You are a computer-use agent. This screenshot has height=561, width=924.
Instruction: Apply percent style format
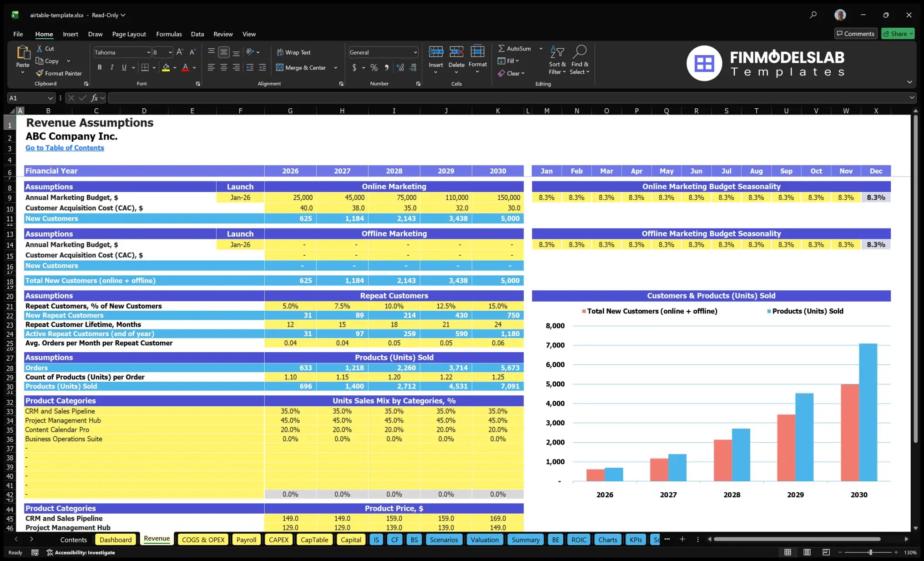(374, 67)
